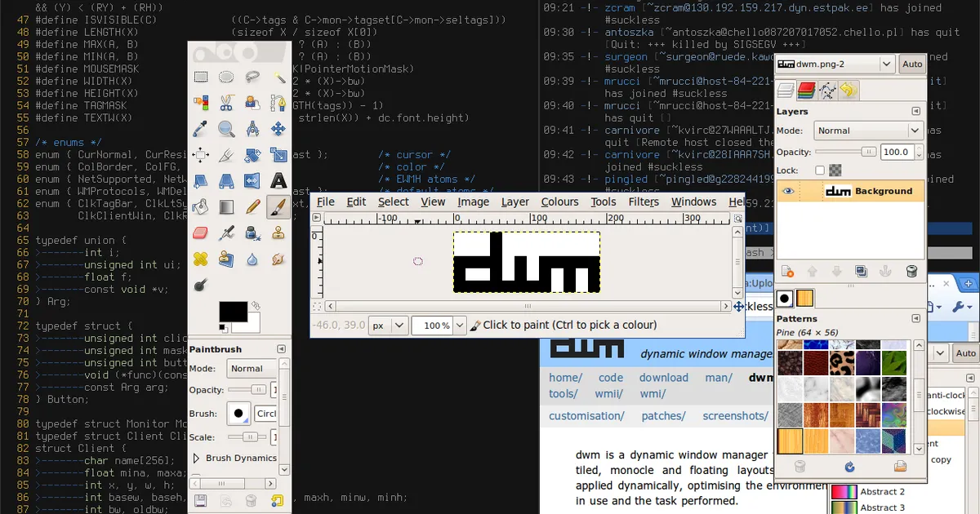
Task: Select the Free Select lasso tool
Action: [252, 77]
